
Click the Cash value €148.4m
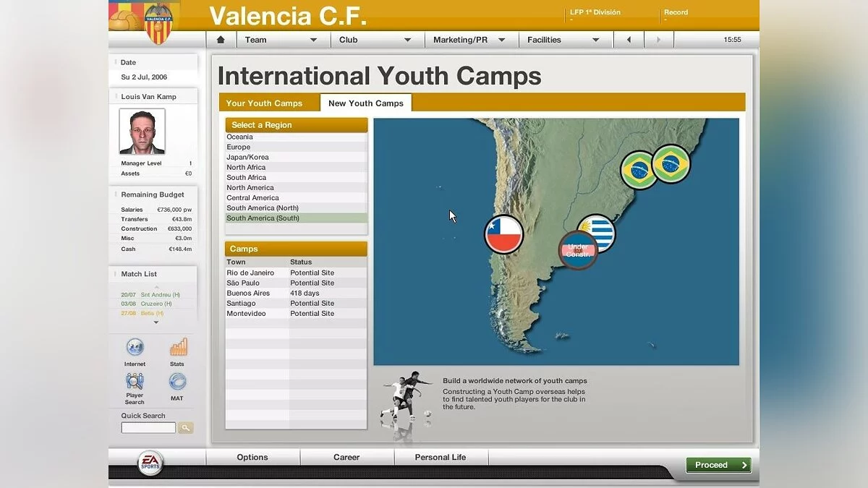[x=180, y=249]
